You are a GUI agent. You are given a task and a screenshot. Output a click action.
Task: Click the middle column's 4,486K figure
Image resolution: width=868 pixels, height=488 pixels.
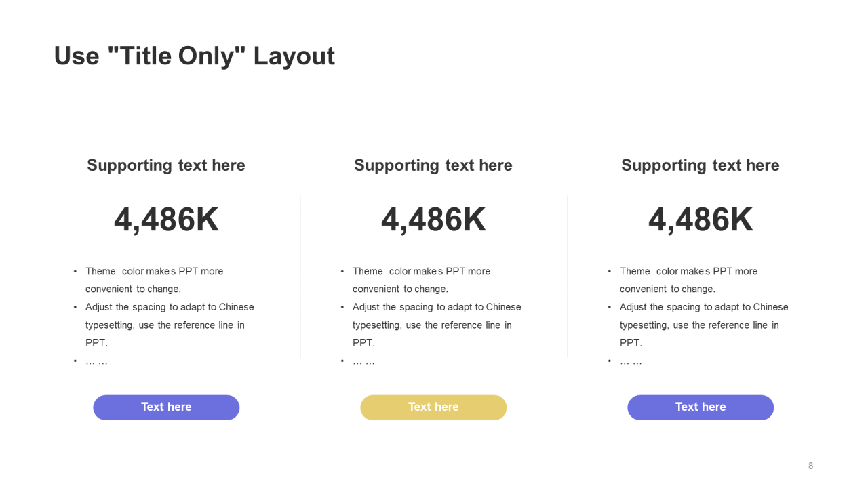433,220
